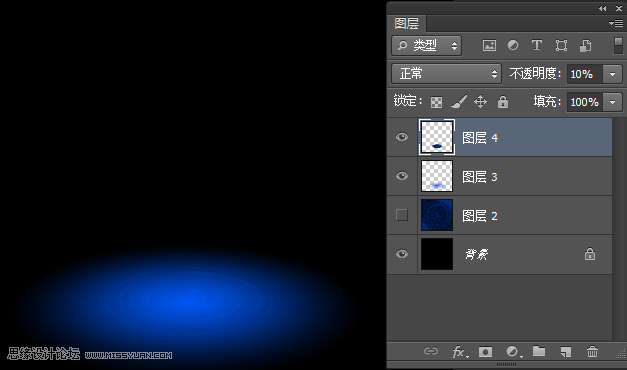627x370 pixels.
Task: Add a layer mask
Action: (485, 352)
